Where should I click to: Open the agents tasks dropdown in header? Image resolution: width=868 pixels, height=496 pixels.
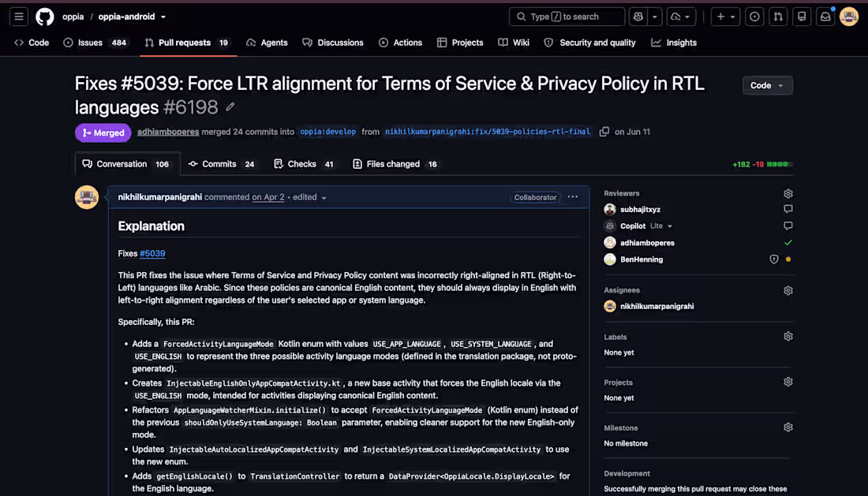(x=681, y=17)
